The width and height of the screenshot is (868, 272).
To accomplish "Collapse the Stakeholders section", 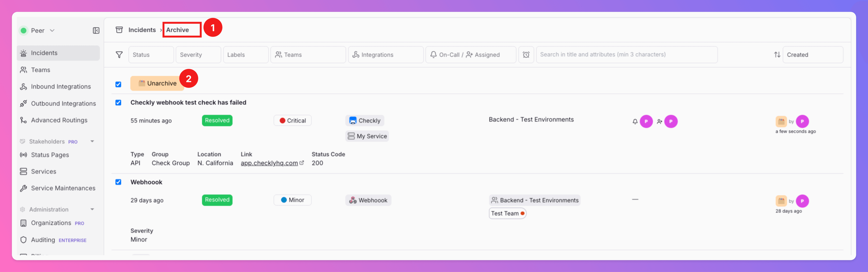I will point(92,141).
